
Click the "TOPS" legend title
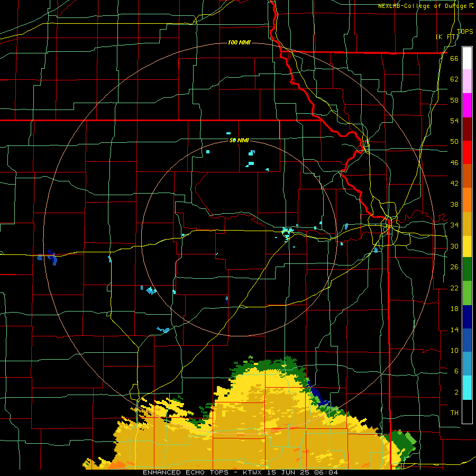[465, 31]
